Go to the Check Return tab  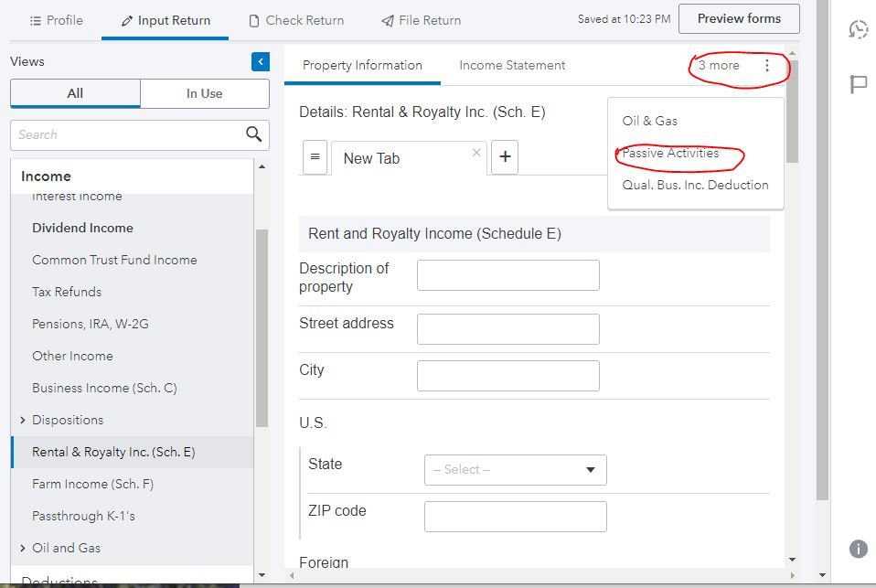[296, 20]
